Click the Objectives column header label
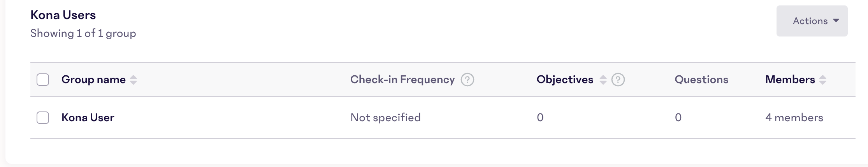 point(565,80)
